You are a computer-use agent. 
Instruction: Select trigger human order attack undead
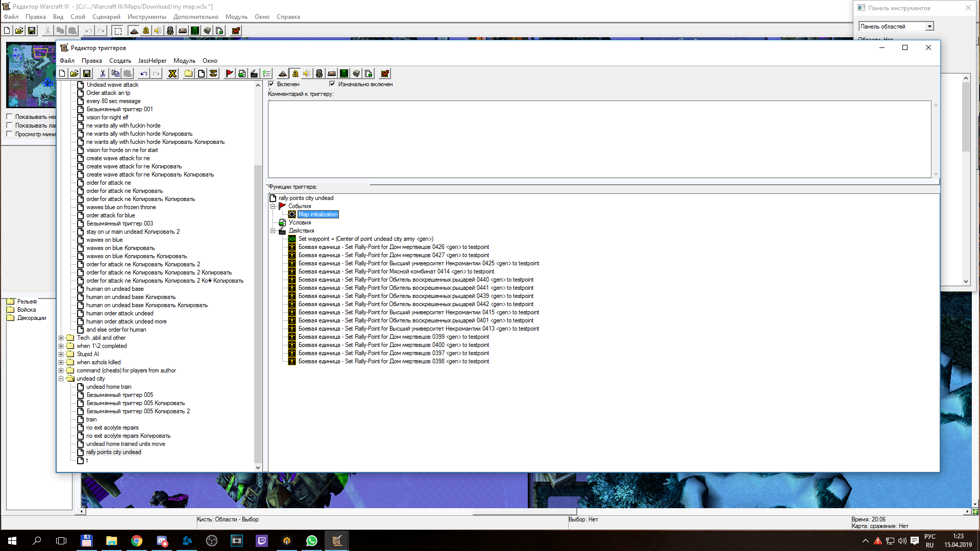tap(119, 313)
